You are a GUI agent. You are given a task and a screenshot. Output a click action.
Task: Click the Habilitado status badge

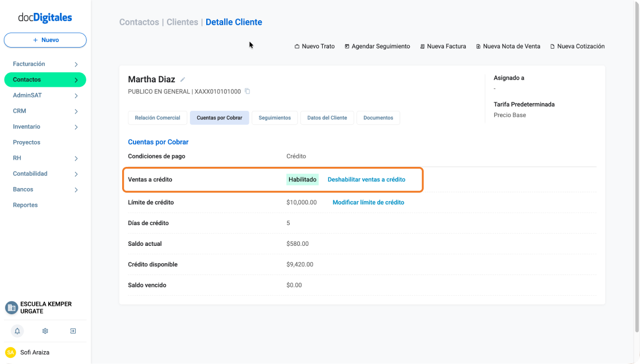(x=303, y=180)
